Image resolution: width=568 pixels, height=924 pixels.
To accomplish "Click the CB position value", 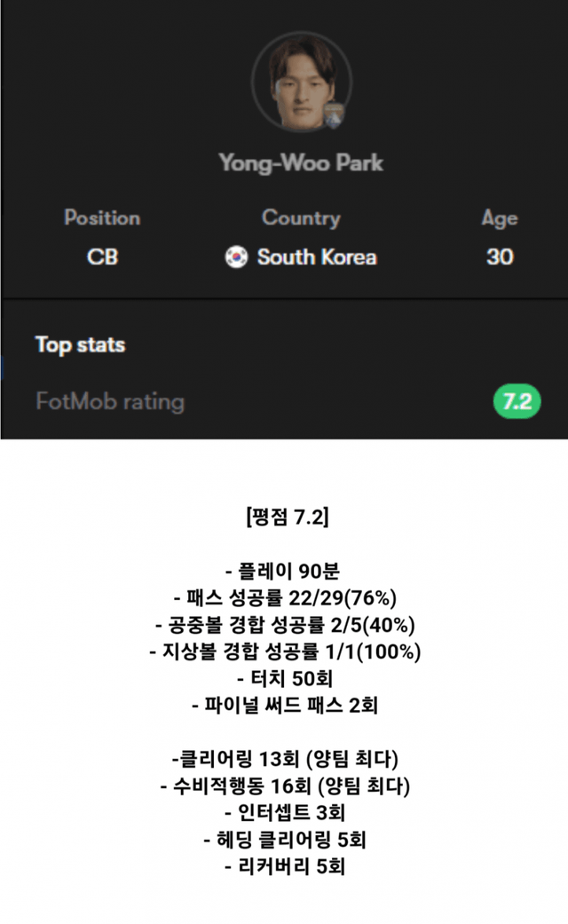I will tap(102, 257).
